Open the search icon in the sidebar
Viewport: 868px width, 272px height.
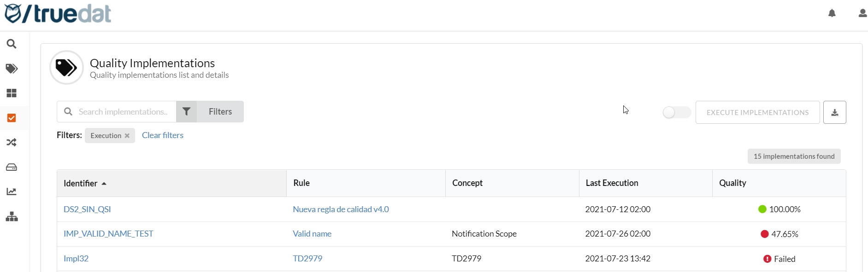point(12,44)
